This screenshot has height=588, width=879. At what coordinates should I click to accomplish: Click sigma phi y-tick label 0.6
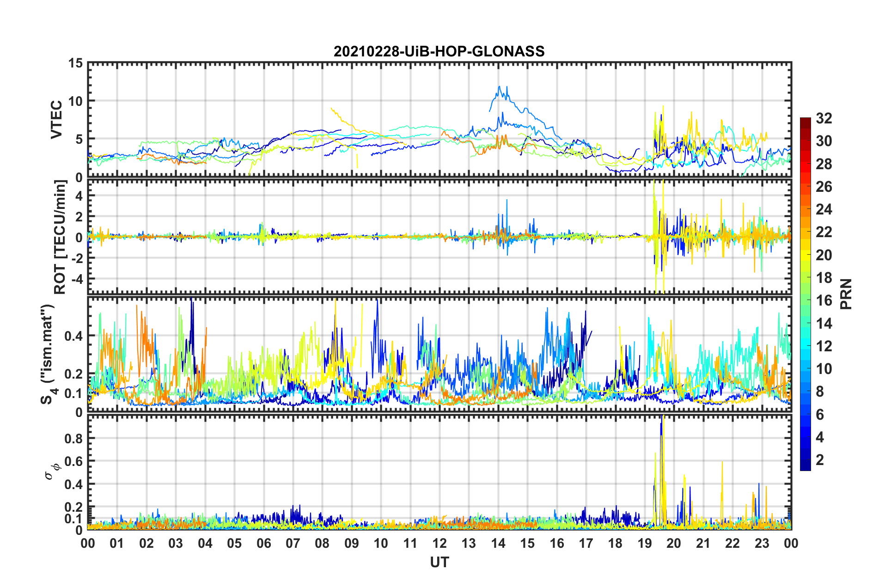74,461
